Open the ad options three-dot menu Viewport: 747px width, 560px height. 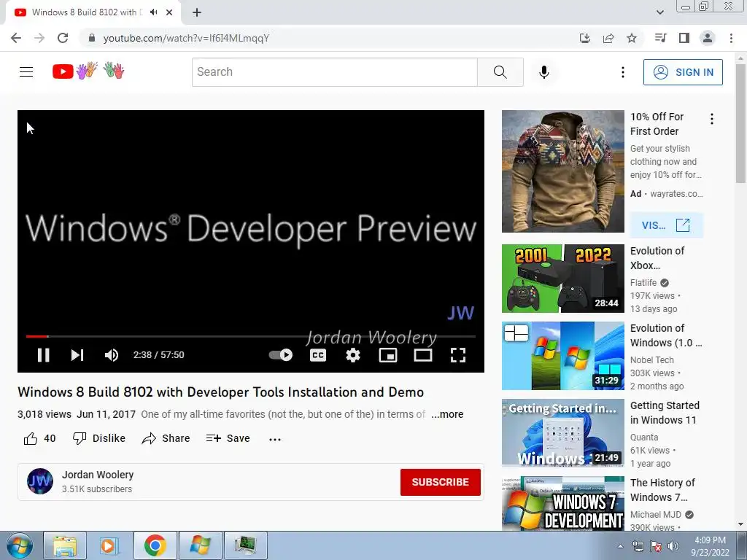[x=712, y=119]
